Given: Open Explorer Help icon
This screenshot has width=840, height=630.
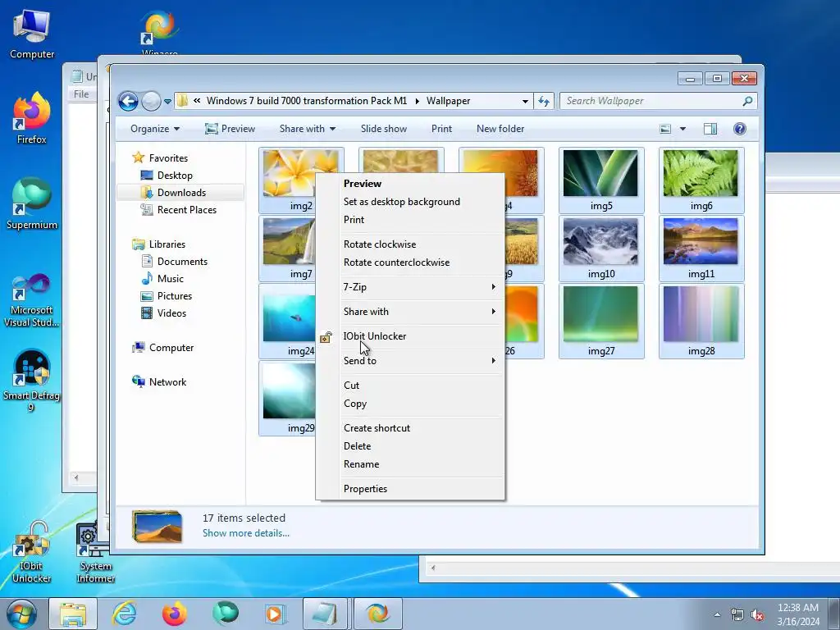Looking at the screenshot, I should [740, 129].
